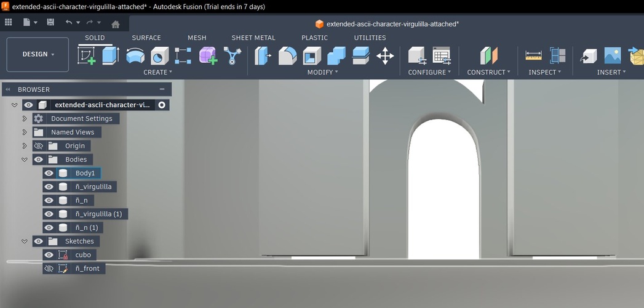Undo the last action
644x308 pixels.
point(69,23)
